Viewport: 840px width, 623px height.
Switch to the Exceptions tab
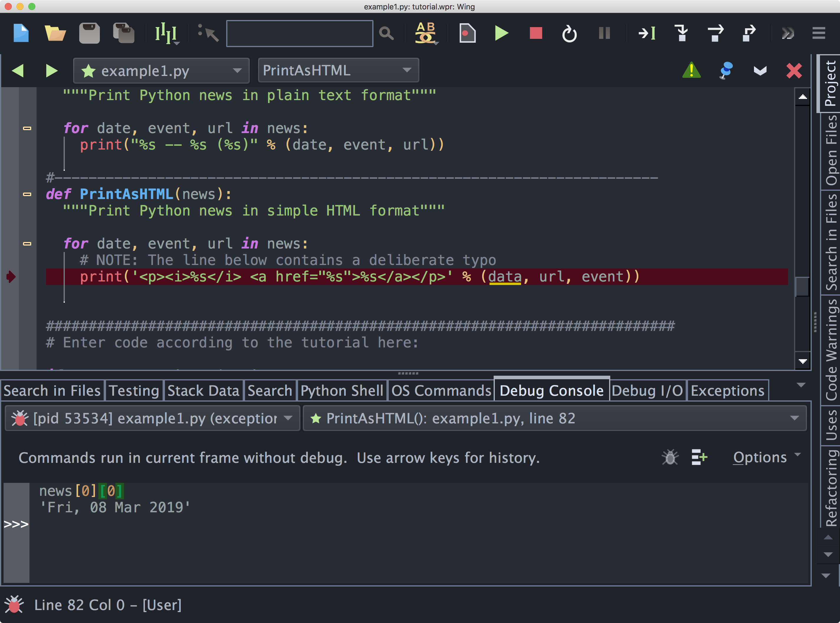coord(727,390)
